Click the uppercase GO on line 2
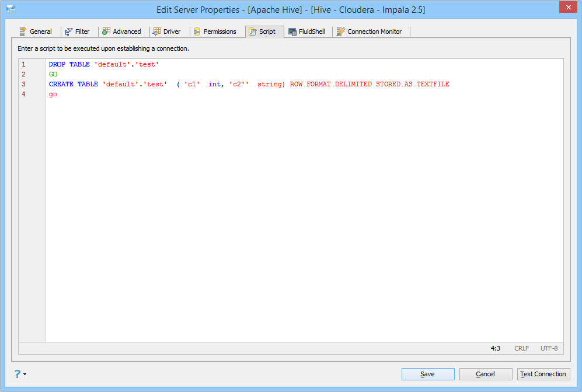Screen dimensions: 582x392 53,74
